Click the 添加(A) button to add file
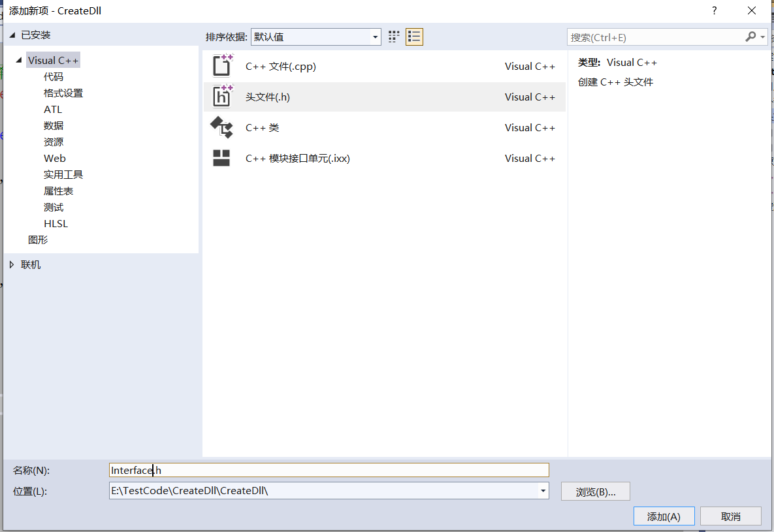 coord(664,516)
